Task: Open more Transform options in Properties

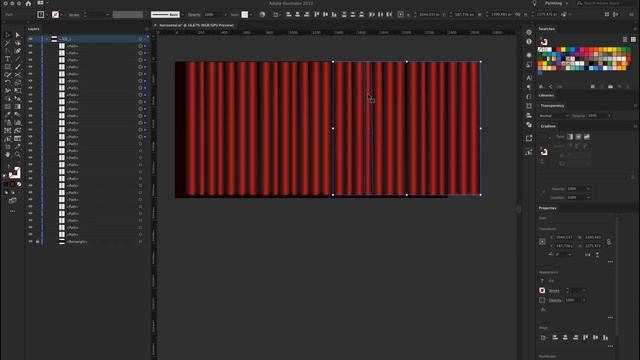Action: [x=610, y=262]
